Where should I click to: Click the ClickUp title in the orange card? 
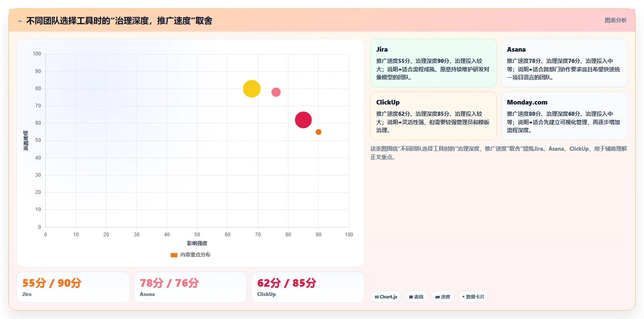coord(388,102)
